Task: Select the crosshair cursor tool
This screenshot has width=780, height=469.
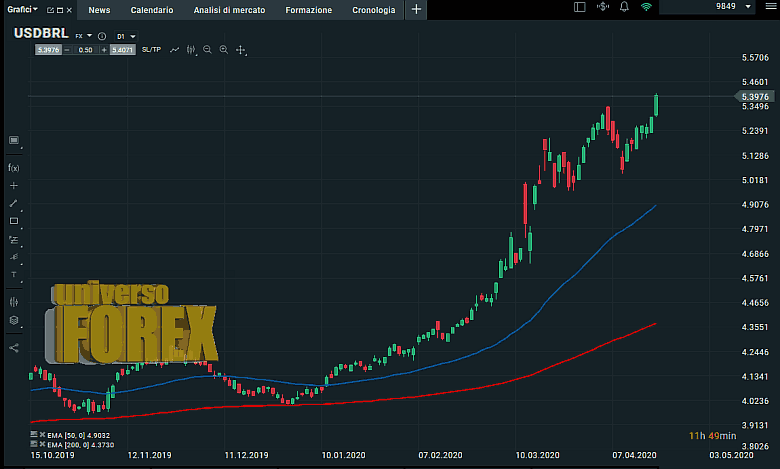Action: point(241,49)
